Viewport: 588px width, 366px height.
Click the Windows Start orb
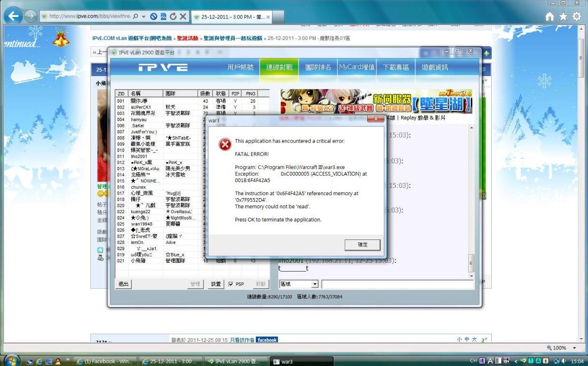(11, 361)
